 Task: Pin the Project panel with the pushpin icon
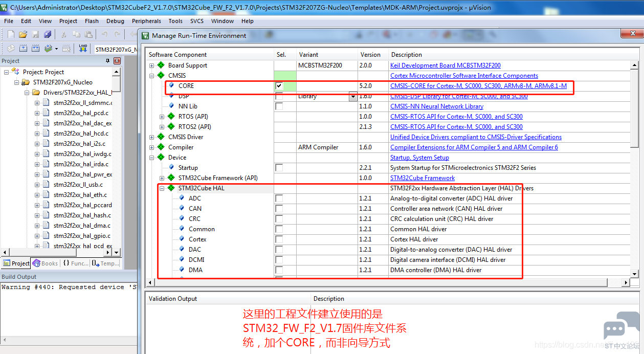pos(107,61)
